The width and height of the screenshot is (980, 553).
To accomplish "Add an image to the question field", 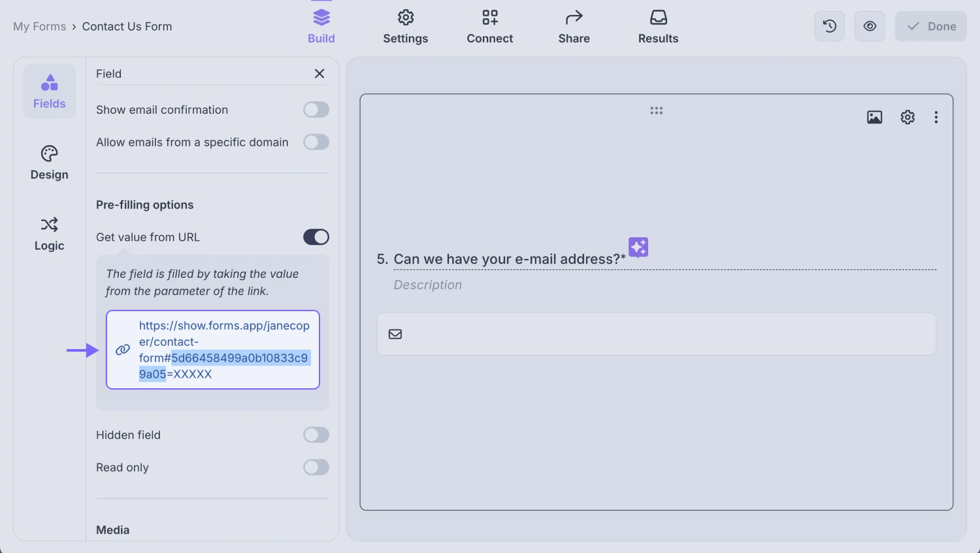I will point(874,117).
